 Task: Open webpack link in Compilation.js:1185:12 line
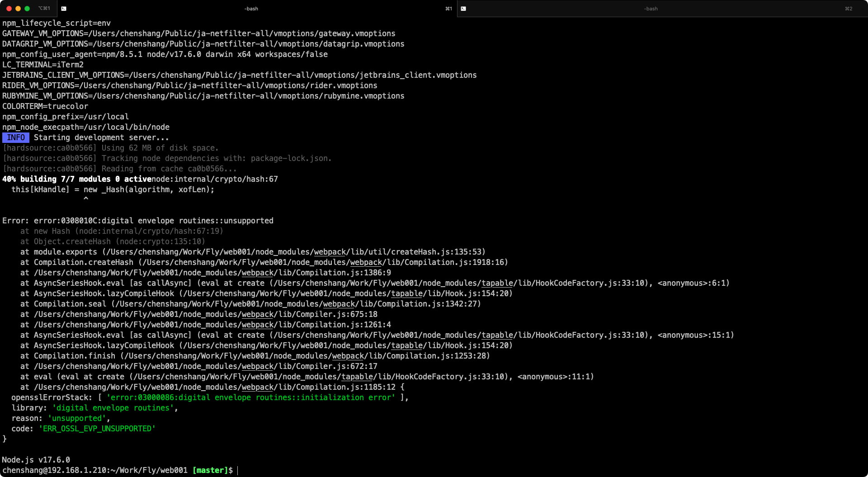257,387
